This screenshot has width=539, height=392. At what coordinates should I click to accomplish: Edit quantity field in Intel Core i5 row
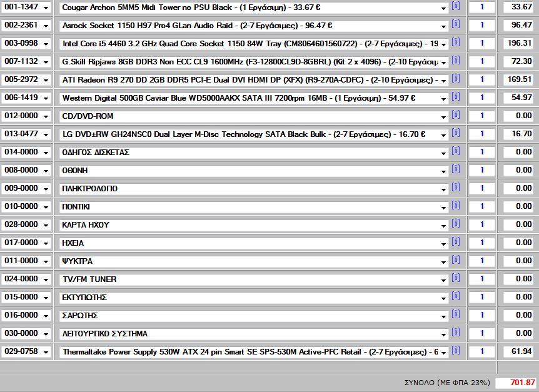pyautogui.click(x=482, y=43)
